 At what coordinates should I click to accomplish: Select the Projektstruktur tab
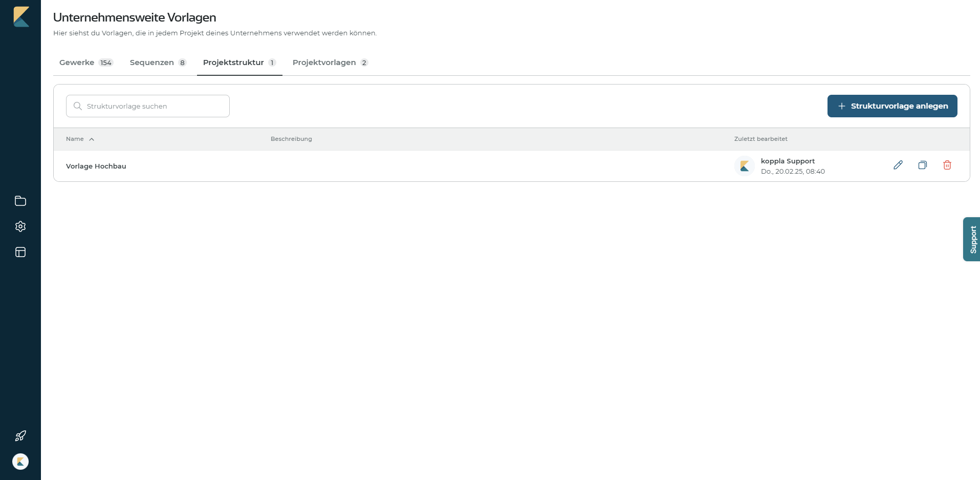click(x=239, y=62)
